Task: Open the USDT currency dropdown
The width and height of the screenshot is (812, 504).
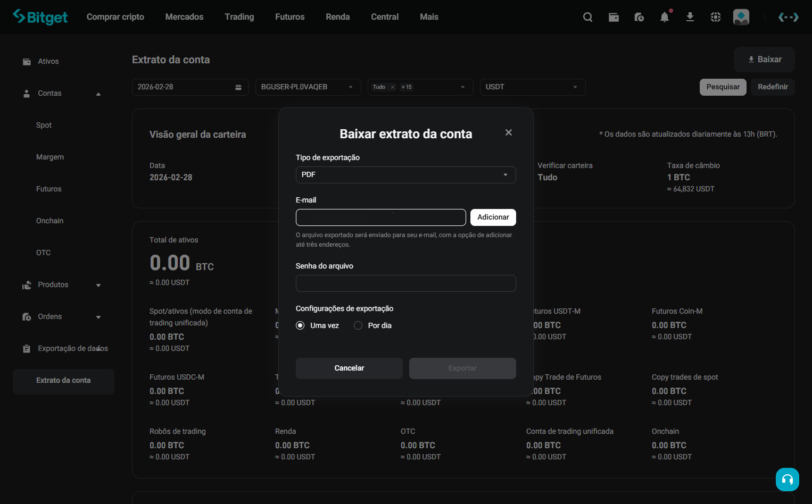Action: point(533,87)
